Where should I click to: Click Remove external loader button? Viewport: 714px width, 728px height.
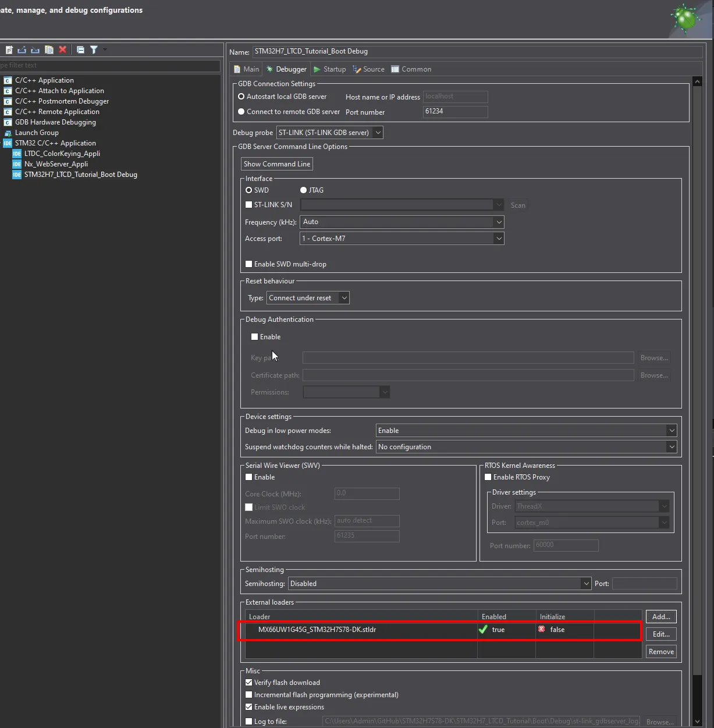point(661,652)
